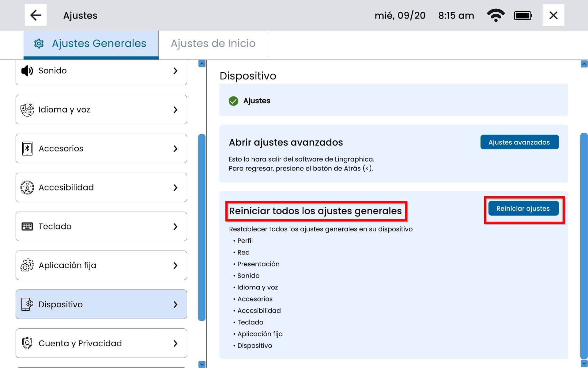Click the left panel scrollbar thumb

202,227
